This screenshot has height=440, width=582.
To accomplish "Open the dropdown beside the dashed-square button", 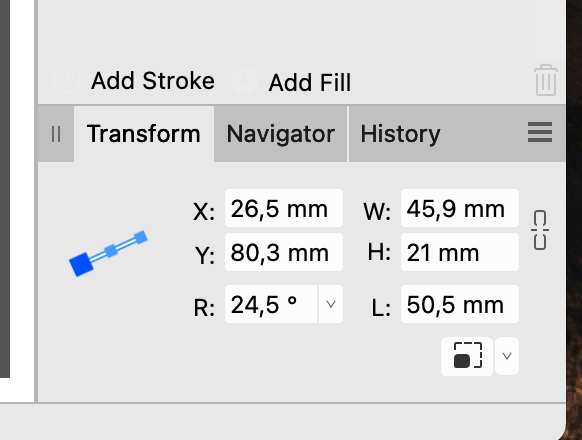I will 507,356.
